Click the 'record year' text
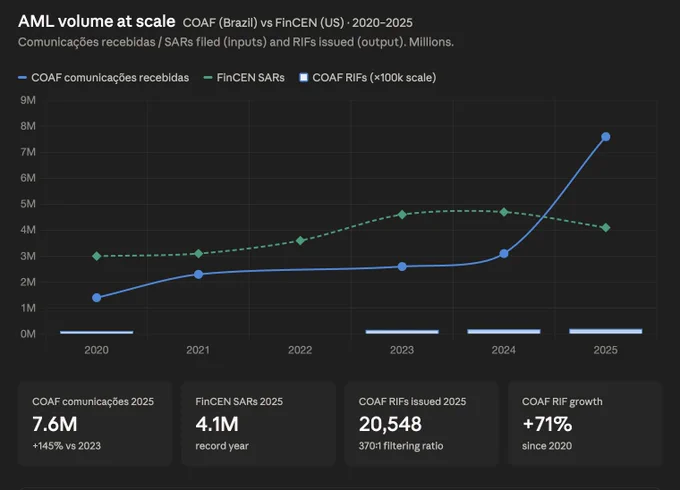 click(x=222, y=446)
